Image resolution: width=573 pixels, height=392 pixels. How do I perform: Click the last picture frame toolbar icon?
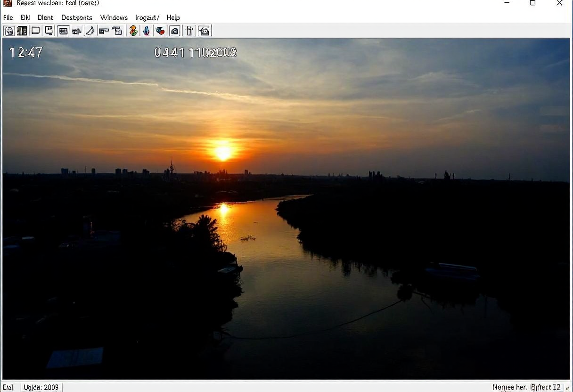204,31
